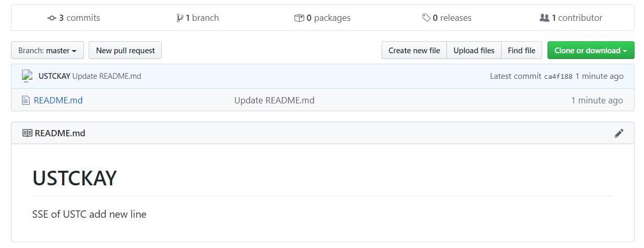Expand the Clone or download menu
Viewport: 644px width, 248px height.
[x=590, y=51]
